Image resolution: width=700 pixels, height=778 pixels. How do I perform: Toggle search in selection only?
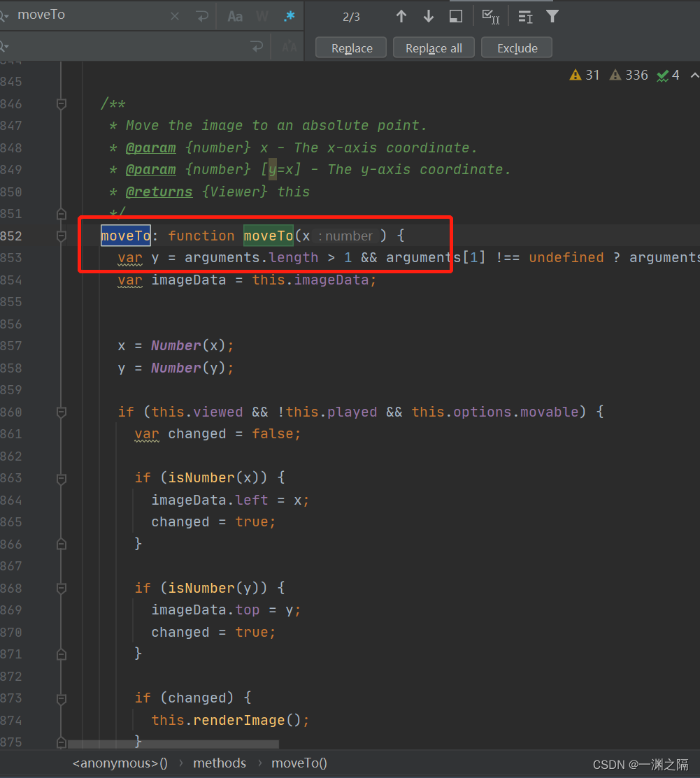[x=457, y=15]
